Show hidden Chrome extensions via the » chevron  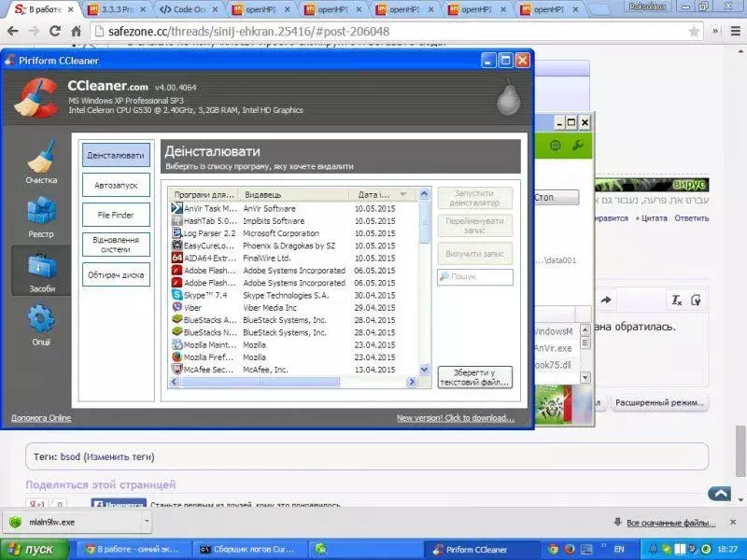pyautogui.click(x=715, y=32)
